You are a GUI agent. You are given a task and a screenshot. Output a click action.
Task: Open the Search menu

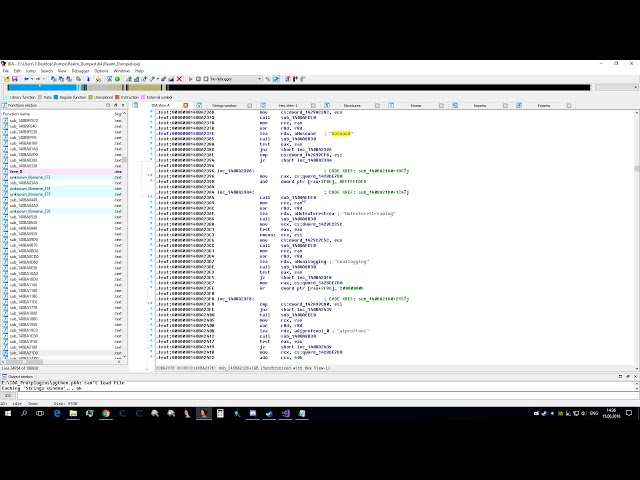[47, 71]
